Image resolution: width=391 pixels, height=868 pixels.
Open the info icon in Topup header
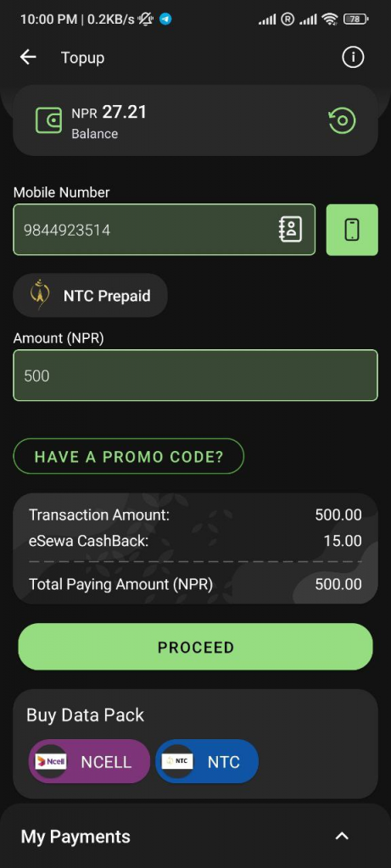[353, 57]
